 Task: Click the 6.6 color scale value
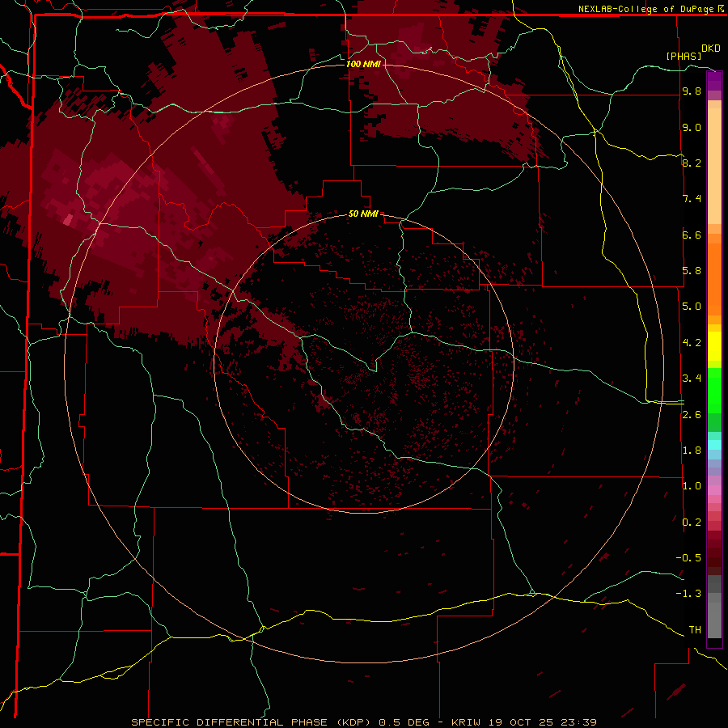pos(692,235)
